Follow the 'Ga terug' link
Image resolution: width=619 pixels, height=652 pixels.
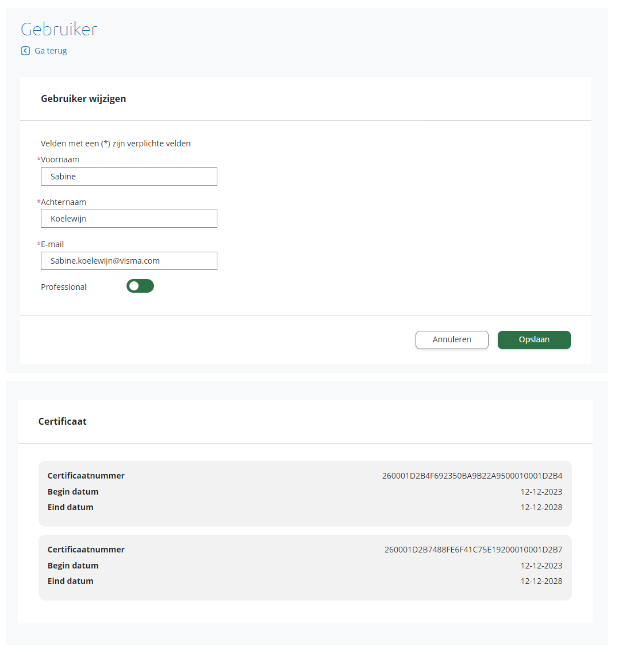[50, 50]
